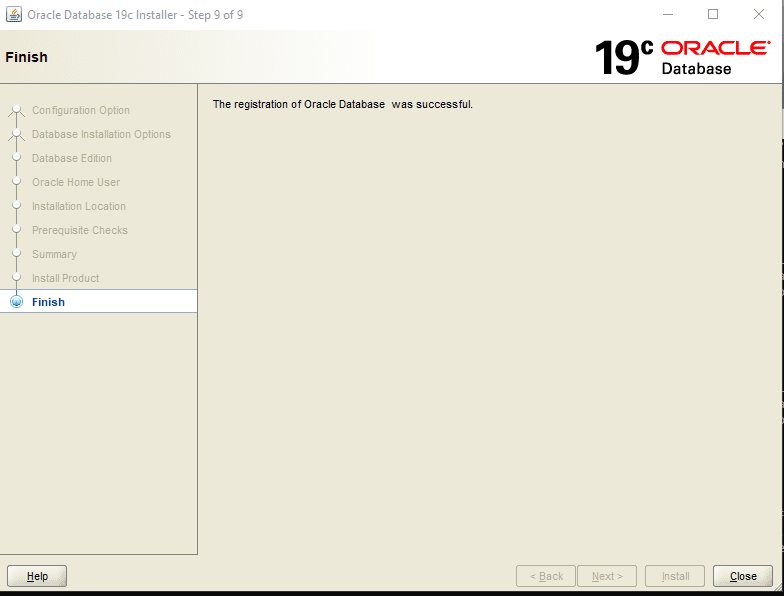Click the Finish step's blue circle icon
Screen dimensions: 784x596
(16, 302)
